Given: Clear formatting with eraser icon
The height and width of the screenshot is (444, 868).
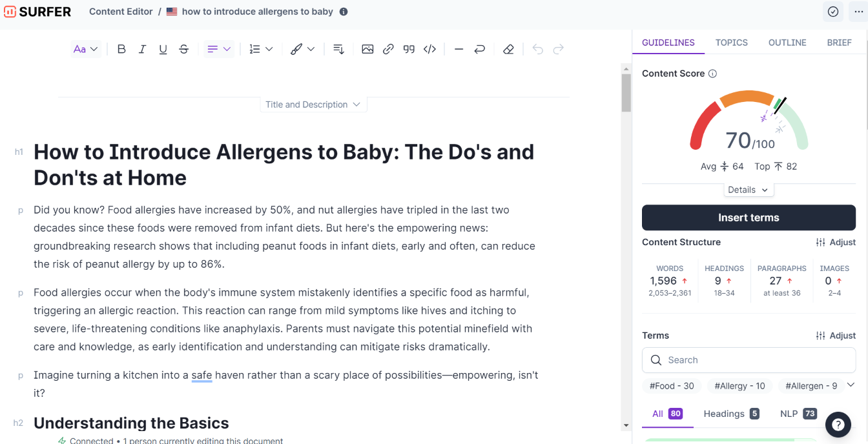Looking at the screenshot, I should click(508, 49).
